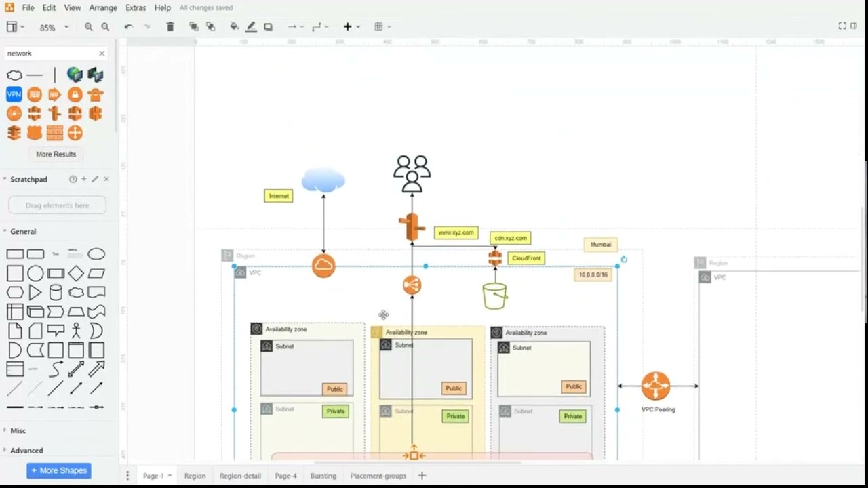
Task: Open the View menu
Action: point(73,8)
